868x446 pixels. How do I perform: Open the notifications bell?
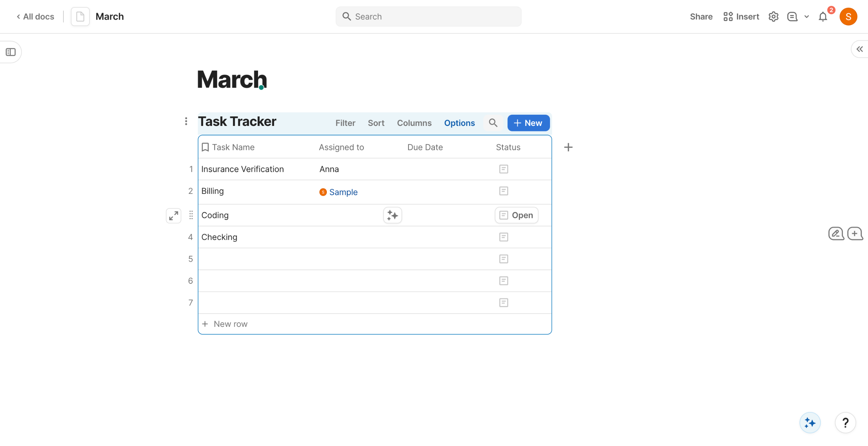(x=823, y=17)
